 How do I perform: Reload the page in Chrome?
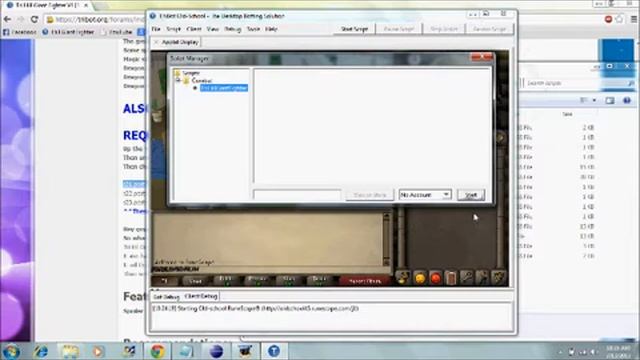pyautogui.click(x=34, y=19)
